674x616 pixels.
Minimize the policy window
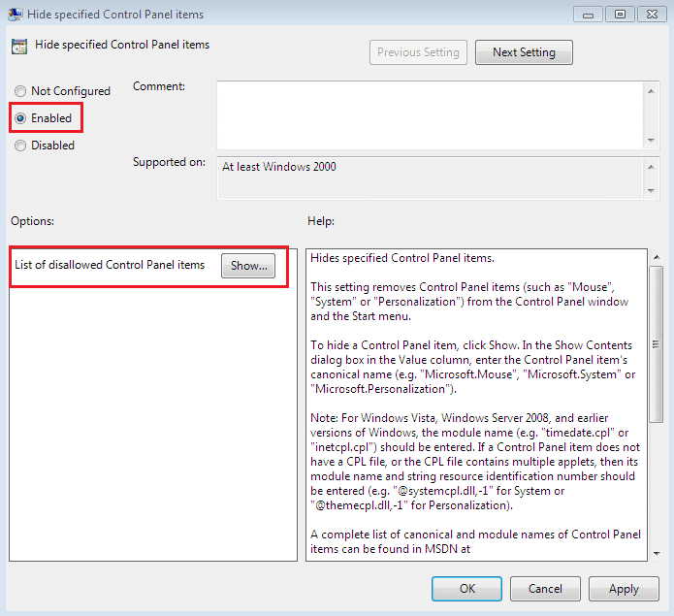pyautogui.click(x=588, y=15)
